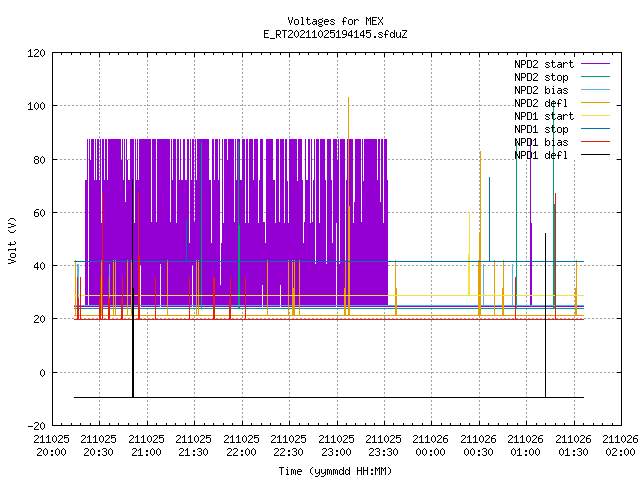Image resolution: width=640 pixels, height=480 pixels.
Task: Click the chart title 'Voltages for MEX'
Action: pos(335,21)
